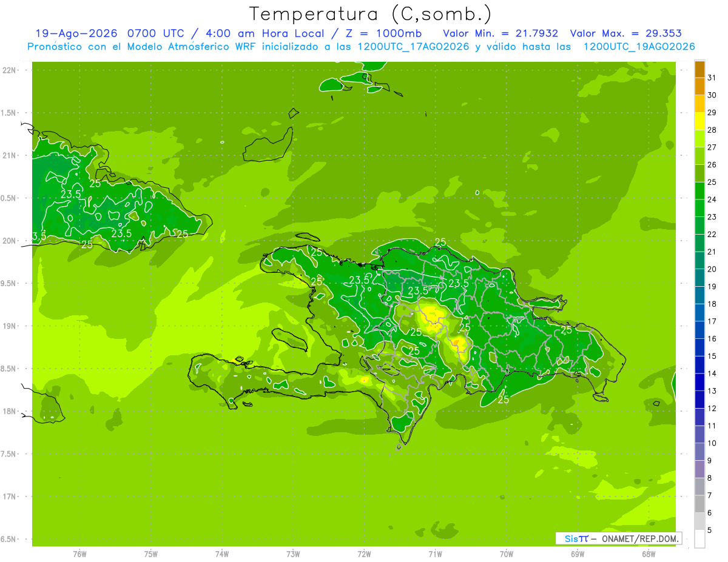Click the gray legend band between 6 and 7
This screenshot has width=728, height=562.
click(x=699, y=504)
